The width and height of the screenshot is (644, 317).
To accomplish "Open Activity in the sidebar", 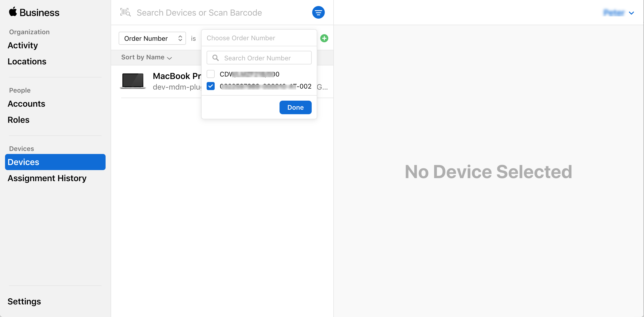I will pyautogui.click(x=23, y=45).
